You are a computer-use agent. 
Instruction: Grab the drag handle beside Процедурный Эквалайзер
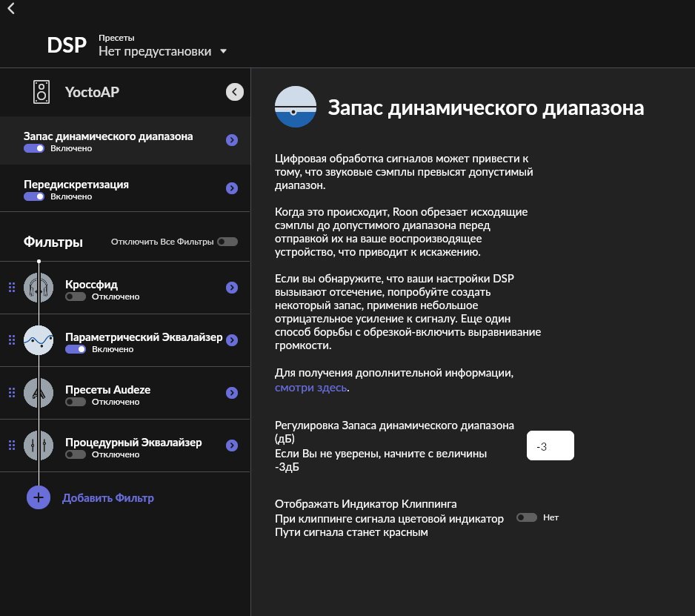[x=12, y=446]
